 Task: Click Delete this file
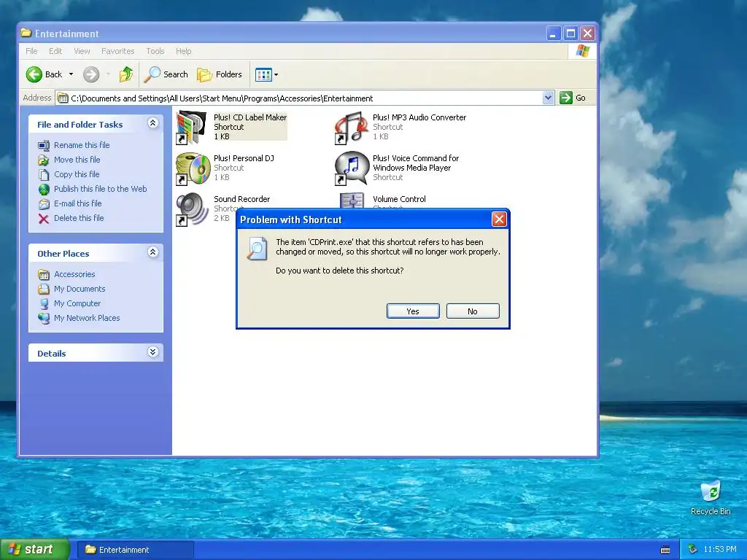coord(79,218)
